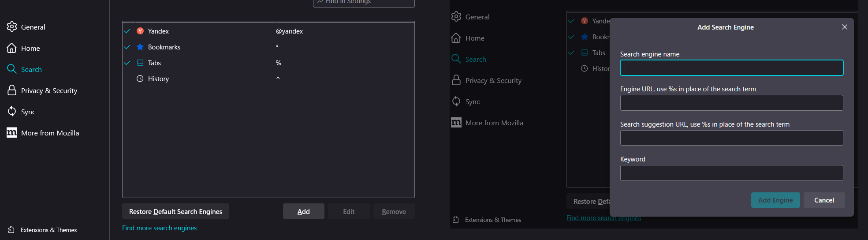Click the Edit button below the engine list
Viewport: 868px width, 240px height.
click(x=349, y=211)
